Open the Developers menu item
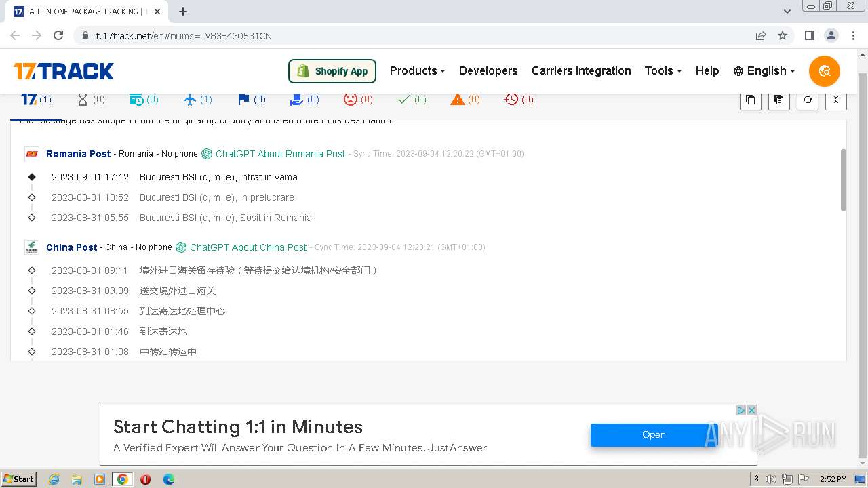The width and height of the screenshot is (868, 488). tap(488, 70)
